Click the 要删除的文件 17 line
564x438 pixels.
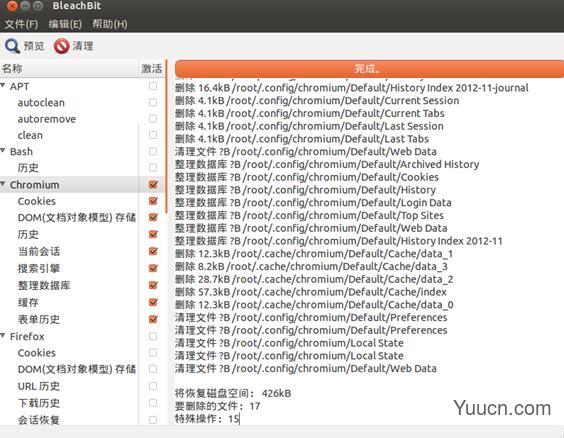(217, 406)
